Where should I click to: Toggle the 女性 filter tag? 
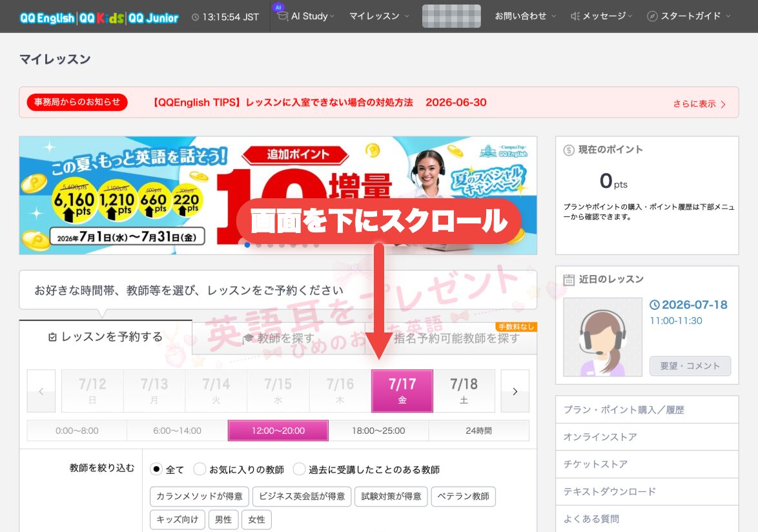point(257,520)
